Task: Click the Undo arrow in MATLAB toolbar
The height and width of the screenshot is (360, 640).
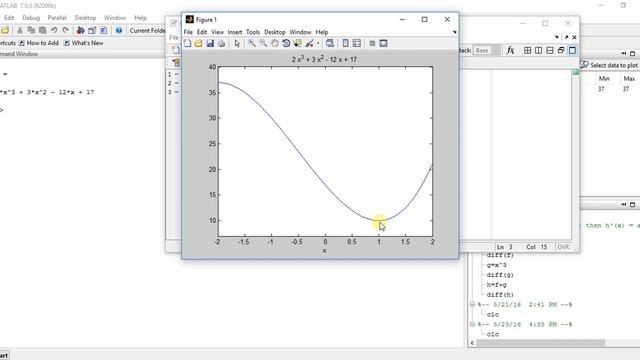Action: pyautogui.click(x=54, y=31)
